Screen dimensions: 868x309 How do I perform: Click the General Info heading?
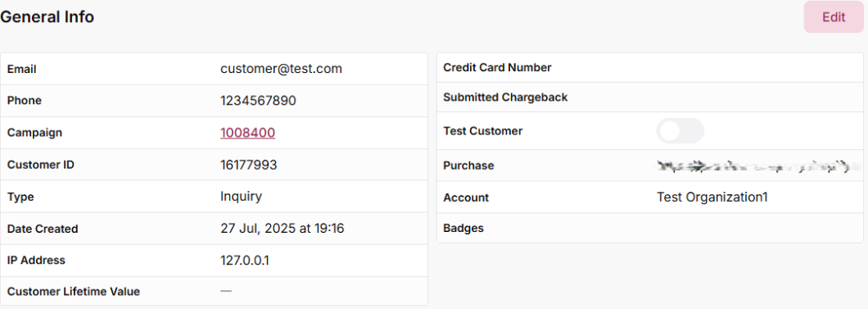point(47,17)
